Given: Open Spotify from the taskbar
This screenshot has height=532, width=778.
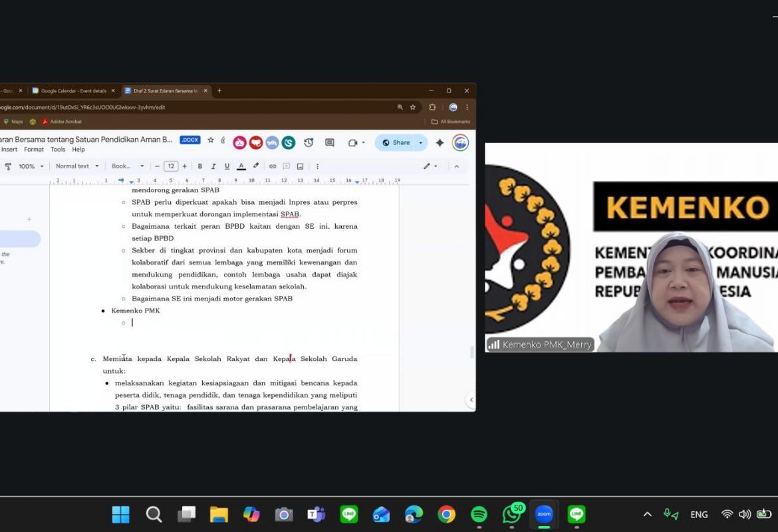Looking at the screenshot, I should tap(479, 514).
